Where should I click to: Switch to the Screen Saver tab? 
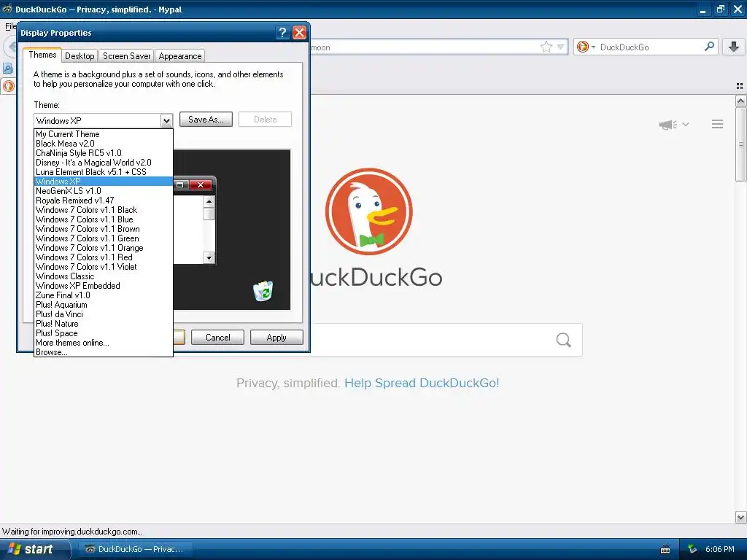127,55
